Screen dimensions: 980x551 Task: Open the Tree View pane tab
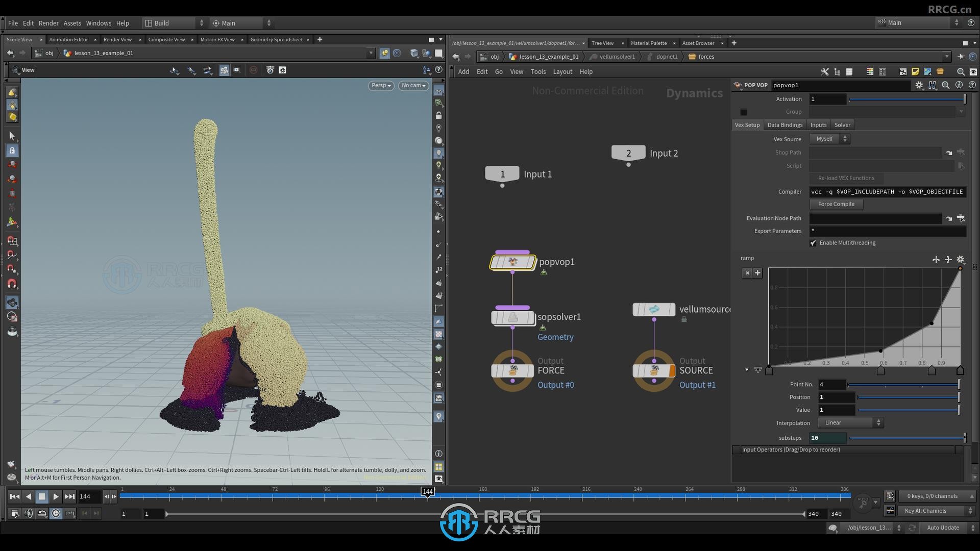(602, 43)
